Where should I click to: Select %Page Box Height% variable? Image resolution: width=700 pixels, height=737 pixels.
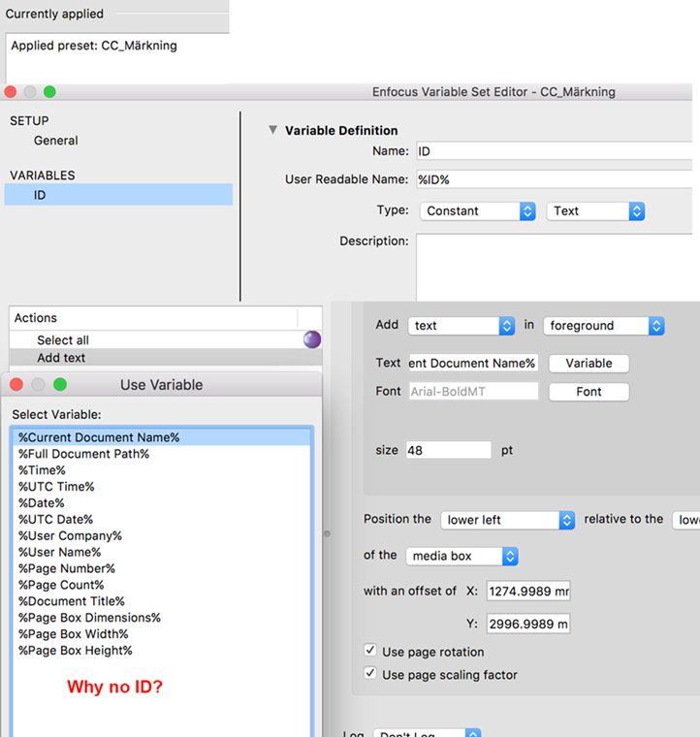click(x=162, y=651)
